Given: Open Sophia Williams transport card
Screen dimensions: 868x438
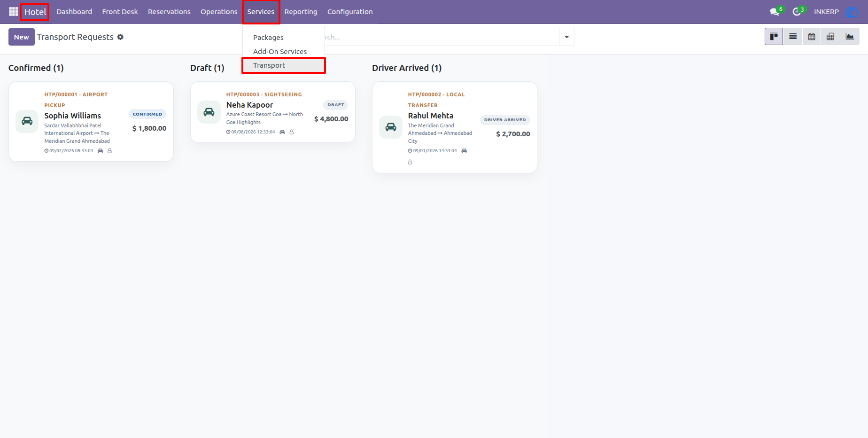Looking at the screenshot, I should (x=91, y=122).
